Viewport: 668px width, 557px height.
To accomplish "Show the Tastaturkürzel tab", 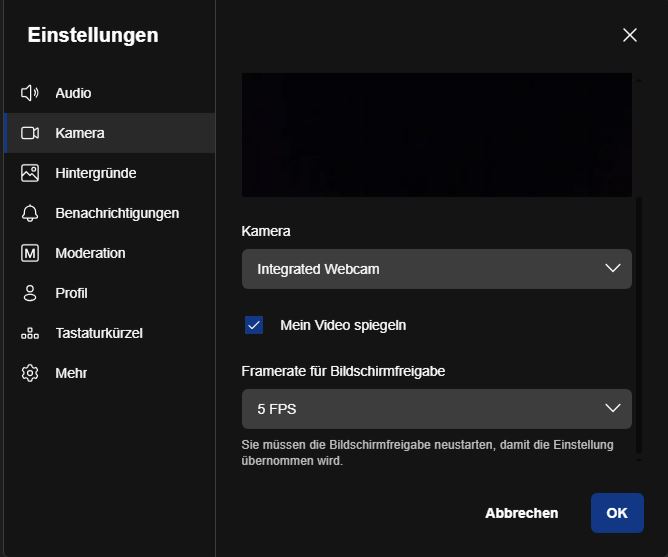I will (109, 333).
